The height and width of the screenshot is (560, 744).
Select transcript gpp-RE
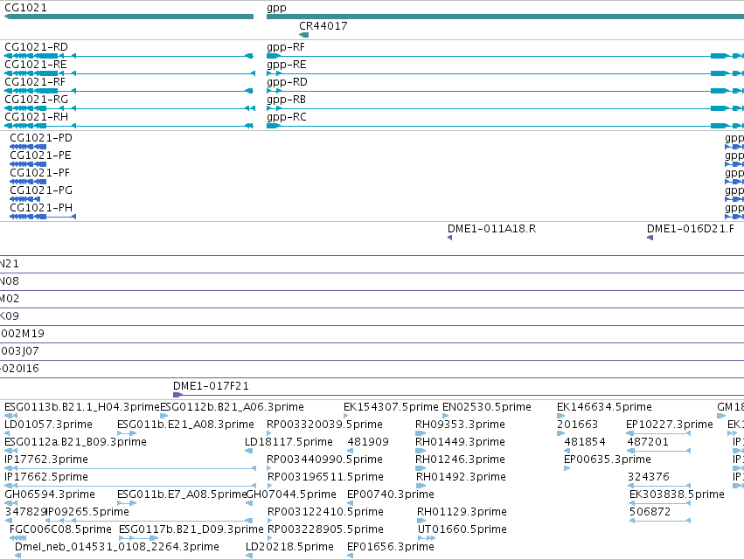tap(287, 65)
